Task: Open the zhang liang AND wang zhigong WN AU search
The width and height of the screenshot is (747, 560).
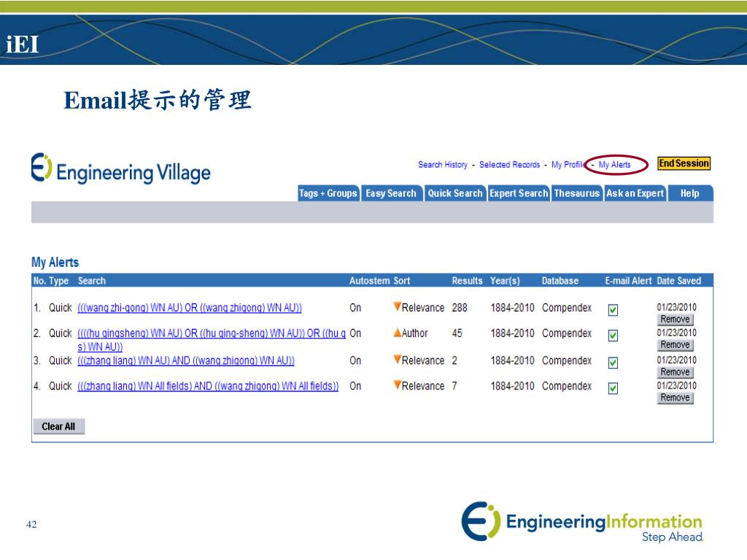Action: [186, 361]
